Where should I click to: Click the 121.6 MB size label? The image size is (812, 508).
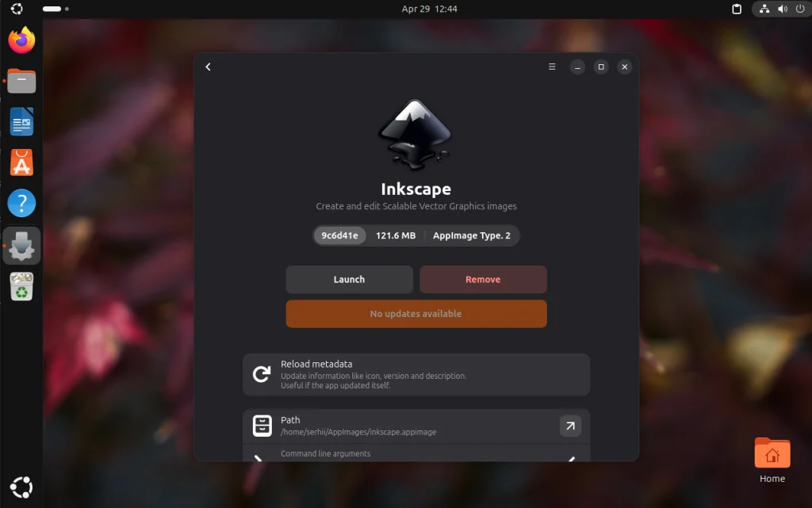click(x=396, y=235)
